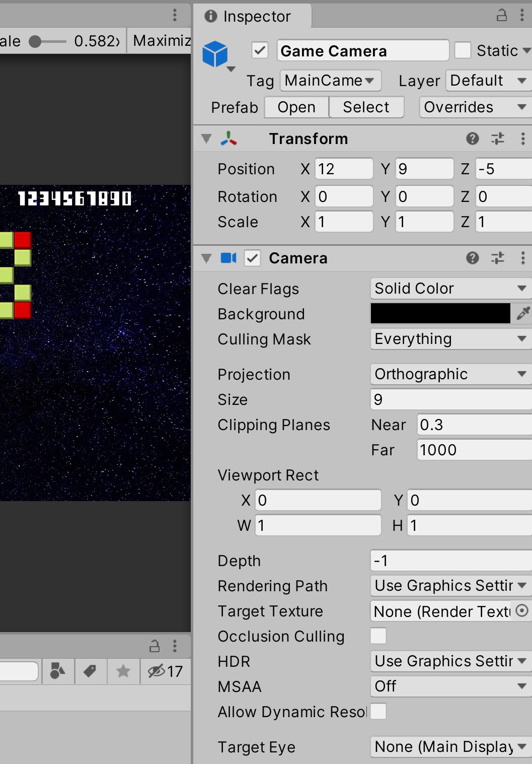The image size is (532, 764).
Task: Click the Background color eyedropper
Action: [523, 313]
